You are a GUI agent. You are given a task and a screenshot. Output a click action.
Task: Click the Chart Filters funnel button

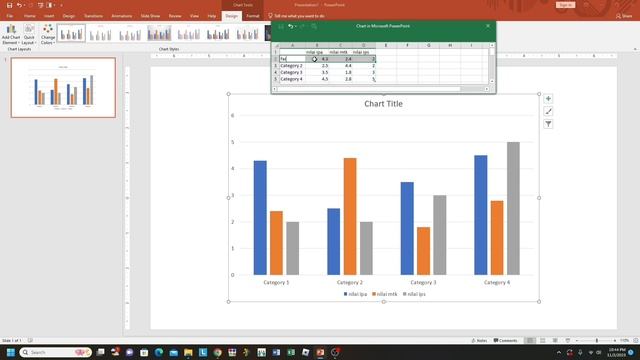point(548,124)
